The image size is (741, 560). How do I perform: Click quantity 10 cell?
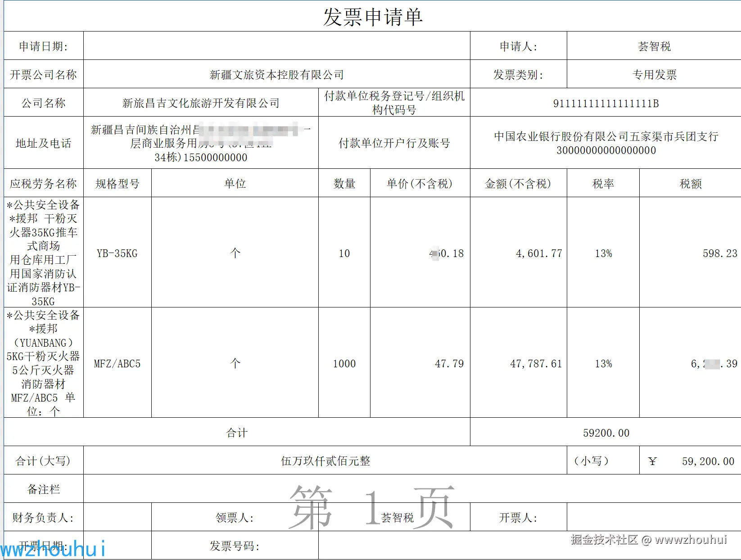coord(344,253)
